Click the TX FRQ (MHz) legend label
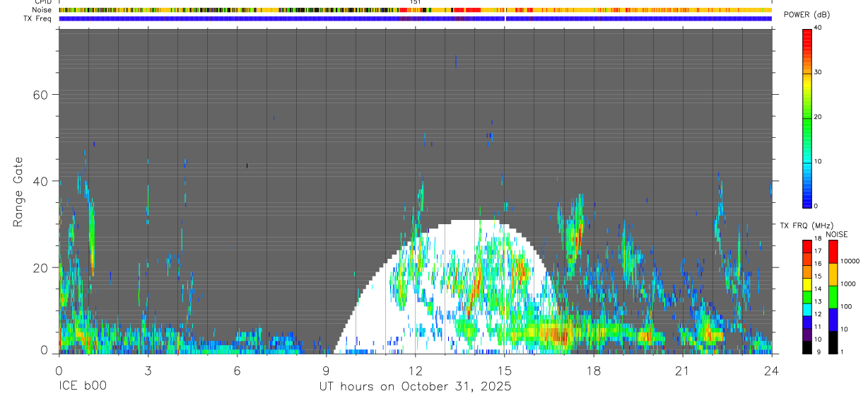Screen dimensions: 868x401 pos(802,226)
